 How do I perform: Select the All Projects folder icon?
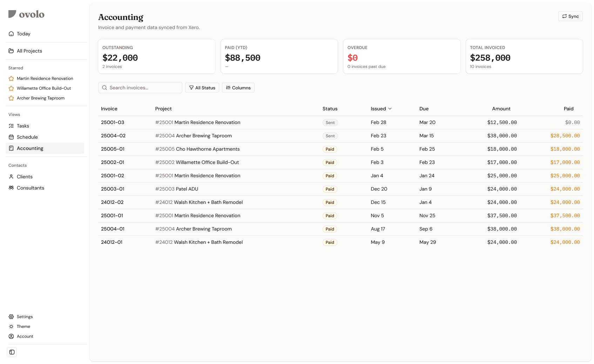11,51
